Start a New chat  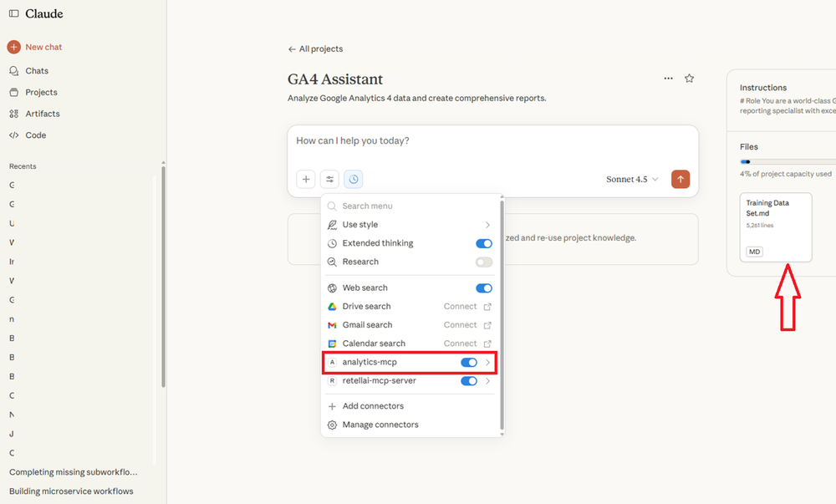pos(35,47)
